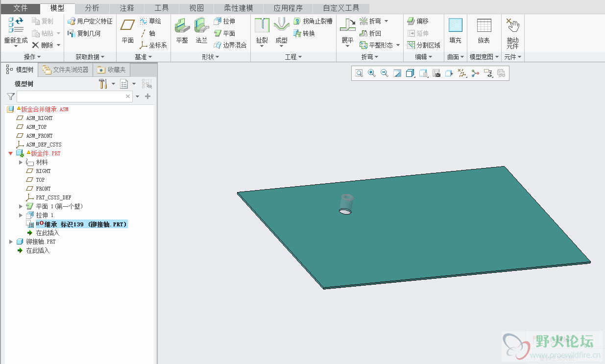Image resolution: width=605 pixels, height=364 pixels.
Task: Click the 折回 (Bend Back) tool
Action: pos(370,33)
